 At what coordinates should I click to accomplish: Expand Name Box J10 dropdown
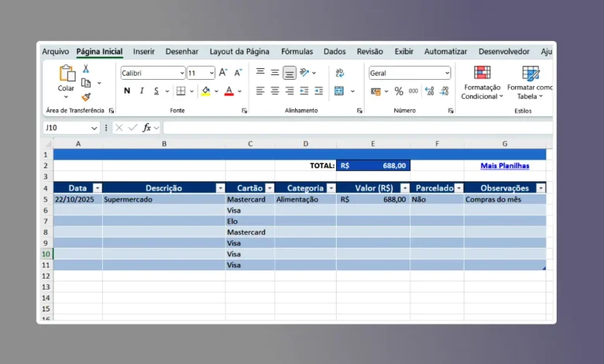click(x=94, y=128)
